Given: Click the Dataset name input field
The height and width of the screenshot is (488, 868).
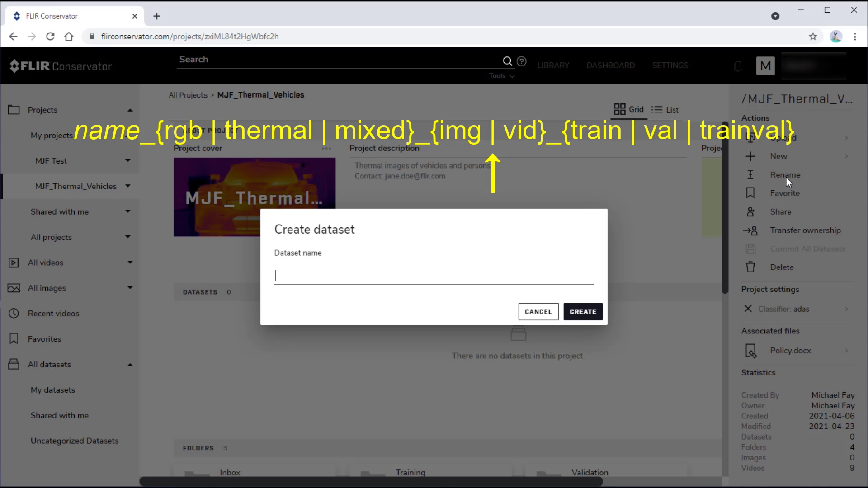Looking at the screenshot, I should (434, 275).
